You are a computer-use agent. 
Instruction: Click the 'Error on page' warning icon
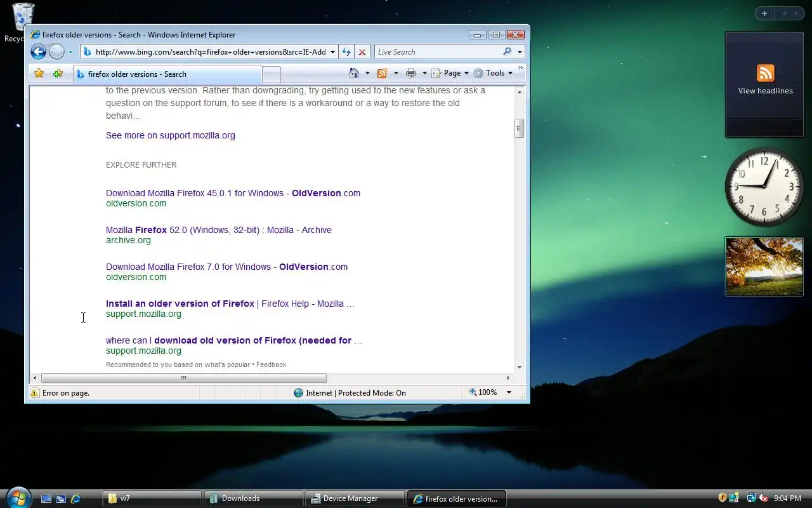[35, 393]
